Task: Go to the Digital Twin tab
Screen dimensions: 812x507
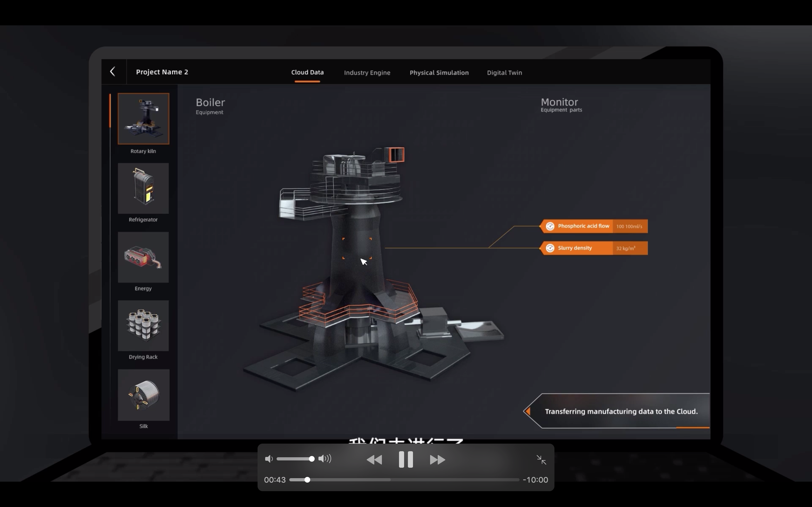Action: point(504,73)
